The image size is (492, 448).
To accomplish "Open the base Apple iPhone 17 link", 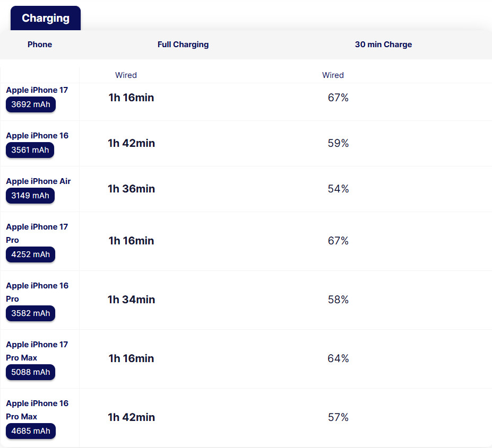I will click(37, 90).
